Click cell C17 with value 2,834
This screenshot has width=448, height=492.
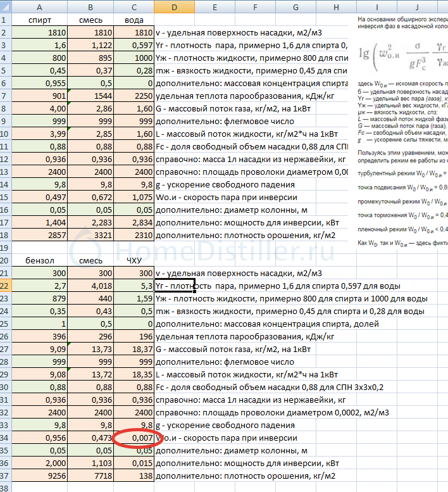tap(134, 222)
